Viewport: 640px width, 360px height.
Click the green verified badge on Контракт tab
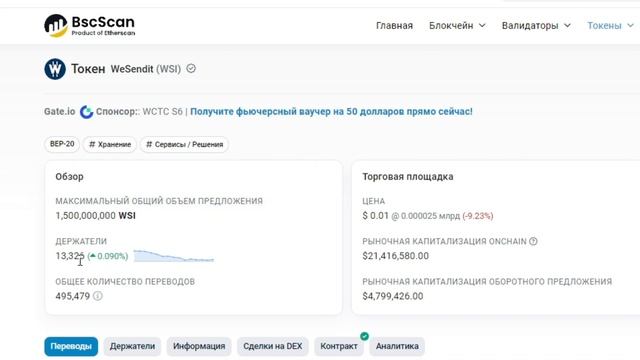coord(364,336)
